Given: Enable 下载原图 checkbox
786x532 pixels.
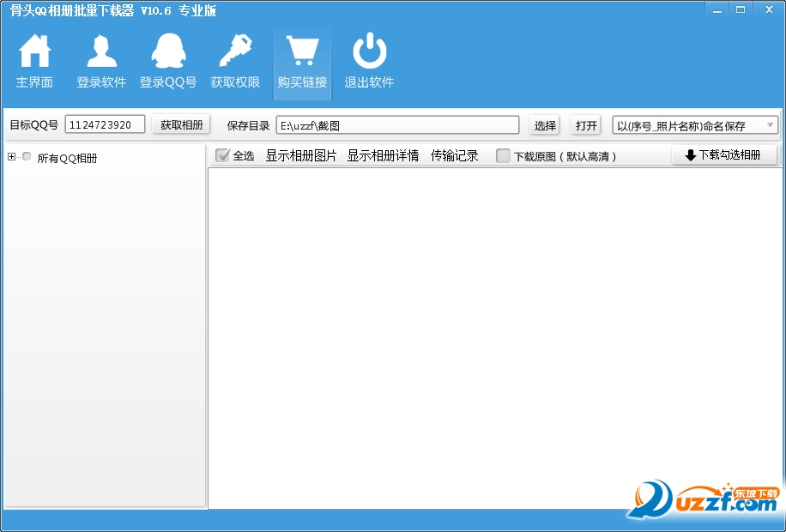Looking at the screenshot, I should 504,156.
